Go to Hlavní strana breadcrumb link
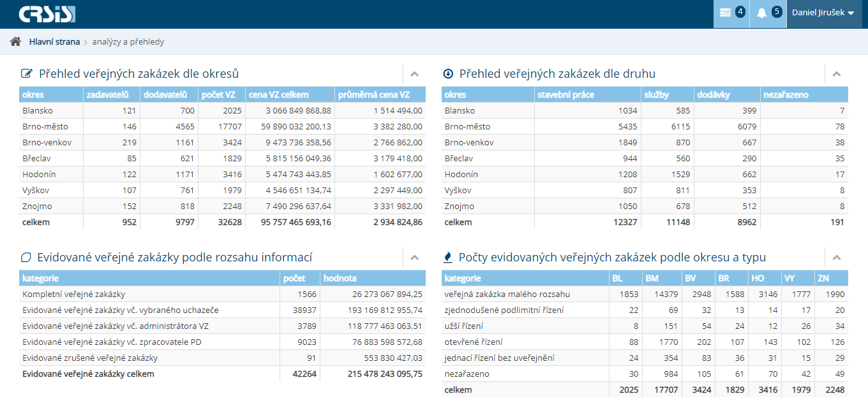Image resolution: width=868 pixels, height=408 pixels. click(54, 42)
